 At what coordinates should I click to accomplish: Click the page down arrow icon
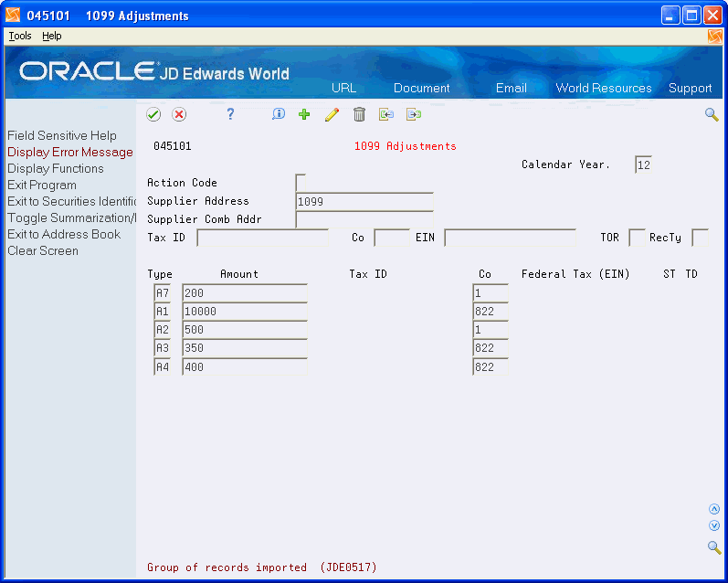(x=714, y=525)
